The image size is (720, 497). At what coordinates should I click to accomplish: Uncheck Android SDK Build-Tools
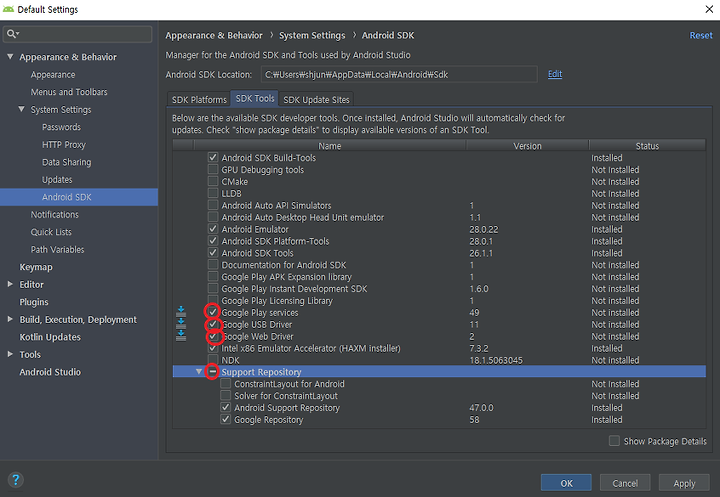(x=213, y=157)
